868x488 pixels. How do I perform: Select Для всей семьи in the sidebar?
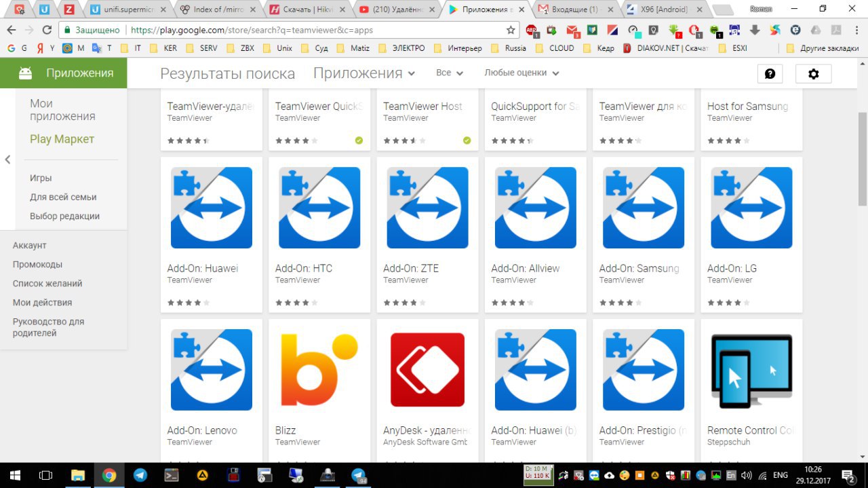[63, 197]
